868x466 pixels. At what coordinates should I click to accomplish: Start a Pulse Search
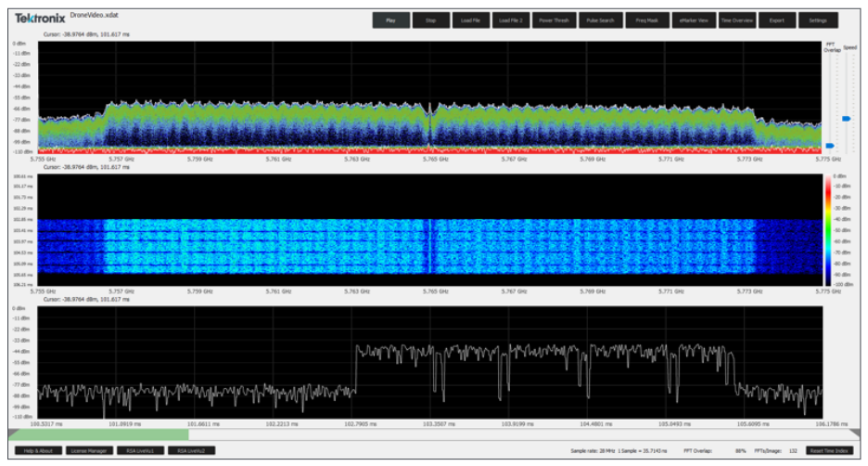coord(600,19)
